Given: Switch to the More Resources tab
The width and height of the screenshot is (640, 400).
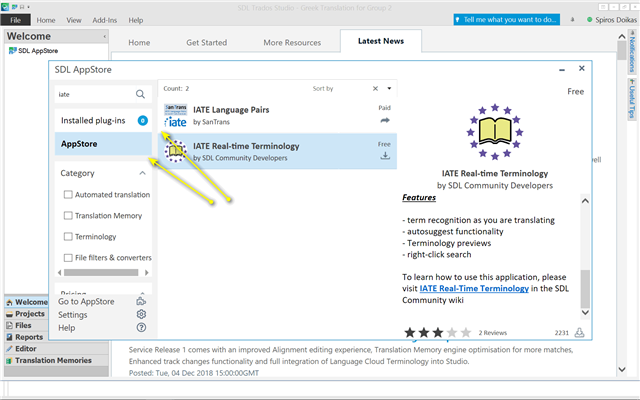Looking at the screenshot, I should [x=292, y=42].
